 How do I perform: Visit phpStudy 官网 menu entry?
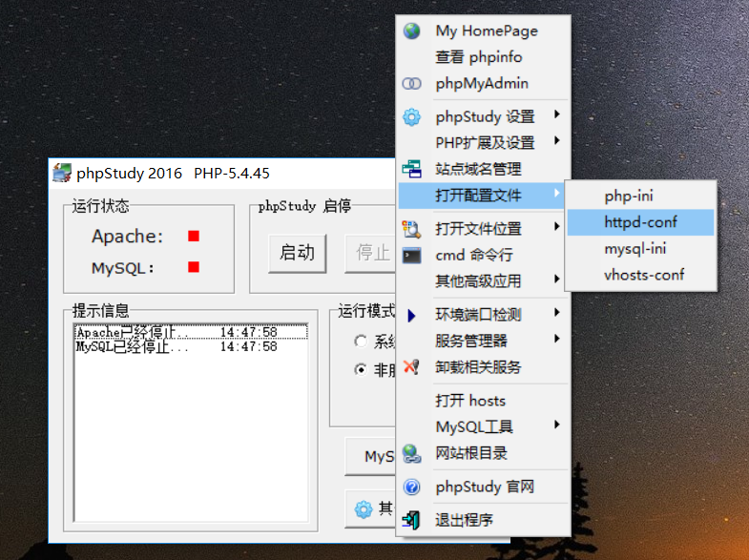tap(484, 487)
